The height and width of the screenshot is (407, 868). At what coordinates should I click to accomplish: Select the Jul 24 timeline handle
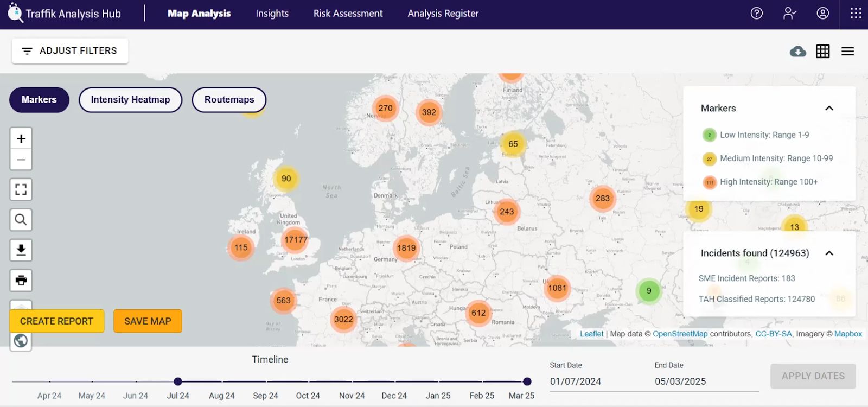pos(178,381)
